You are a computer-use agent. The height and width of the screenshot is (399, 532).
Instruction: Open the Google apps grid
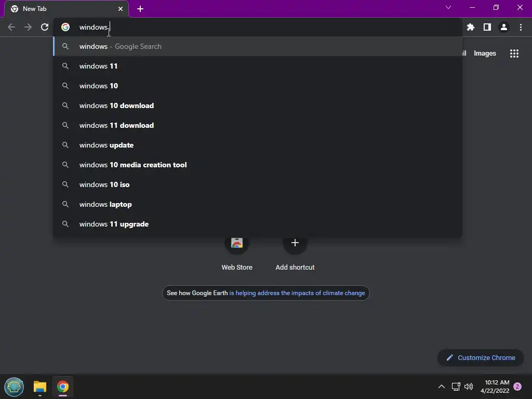(514, 54)
